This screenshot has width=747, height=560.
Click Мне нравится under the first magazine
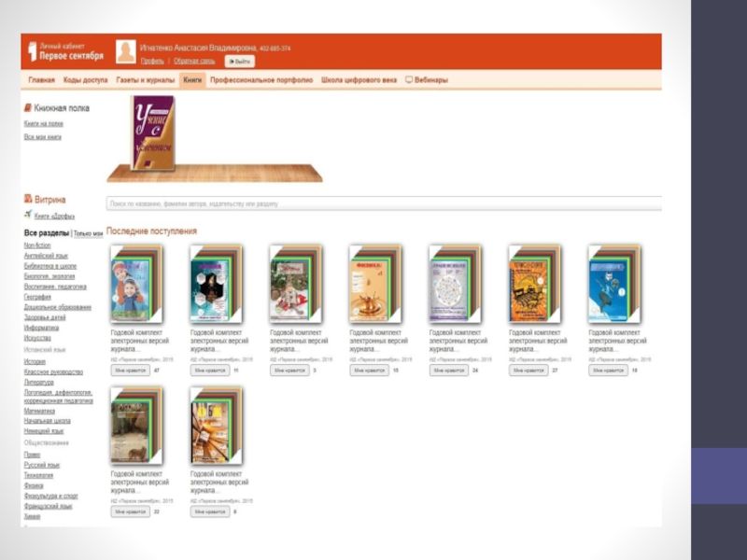(x=130, y=370)
